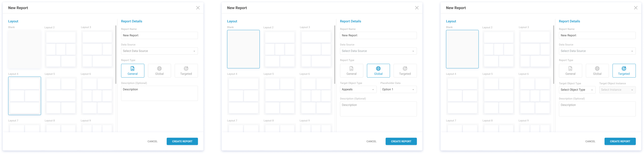Click the highlighted Global globe icon in the middle dialog
The height and width of the screenshot is (154, 644).
[x=378, y=68]
